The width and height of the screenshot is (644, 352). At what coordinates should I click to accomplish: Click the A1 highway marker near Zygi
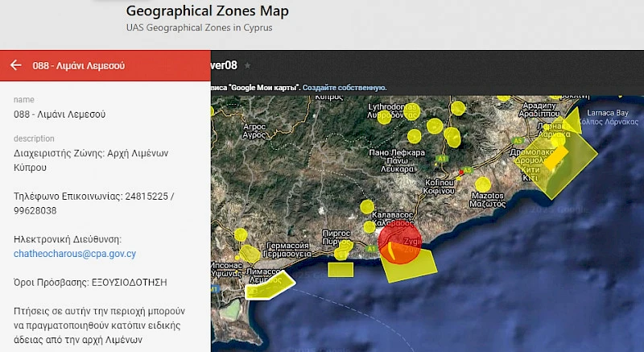pos(371,249)
